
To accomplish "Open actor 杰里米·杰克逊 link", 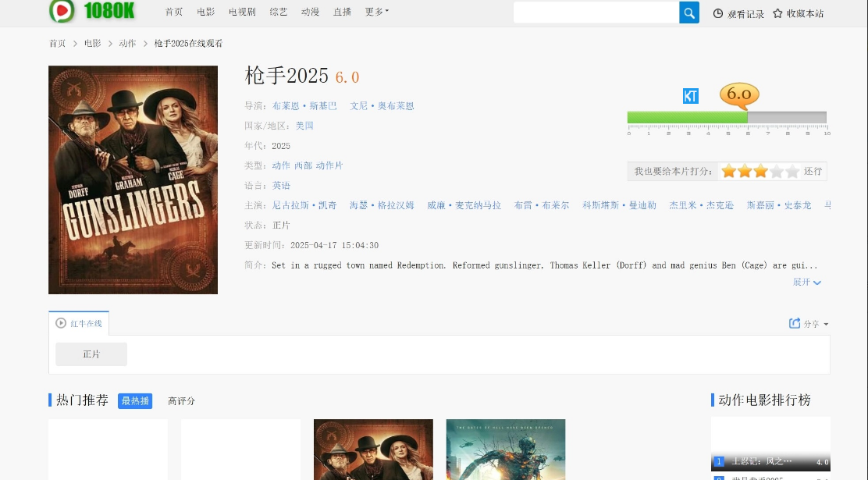I will coord(702,205).
